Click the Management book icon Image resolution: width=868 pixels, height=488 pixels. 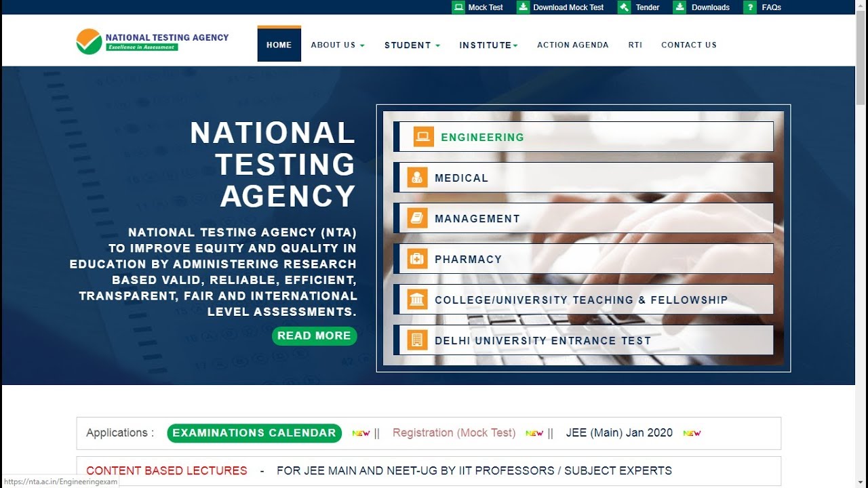tap(417, 218)
